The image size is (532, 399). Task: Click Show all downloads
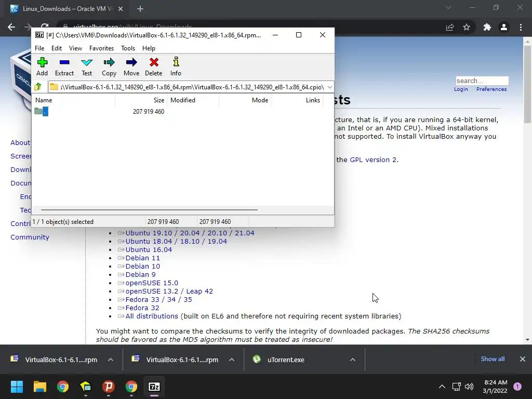[x=493, y=359]
